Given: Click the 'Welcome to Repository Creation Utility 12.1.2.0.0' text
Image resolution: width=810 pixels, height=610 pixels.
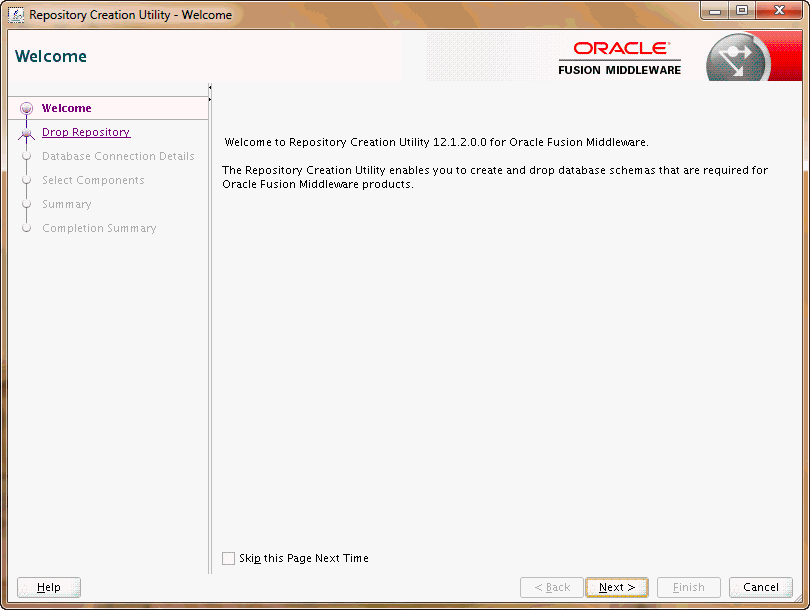Looking at the screenshot, I should (437, 142).
